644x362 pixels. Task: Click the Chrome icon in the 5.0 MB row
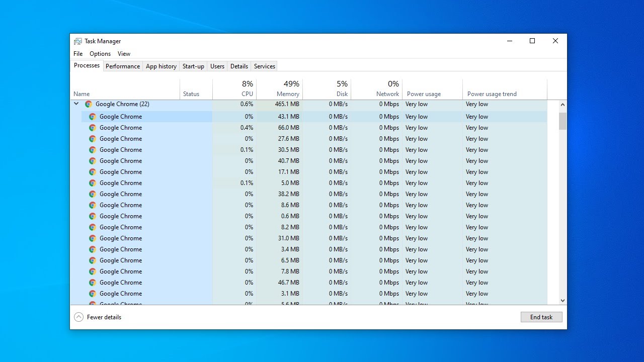93,183
